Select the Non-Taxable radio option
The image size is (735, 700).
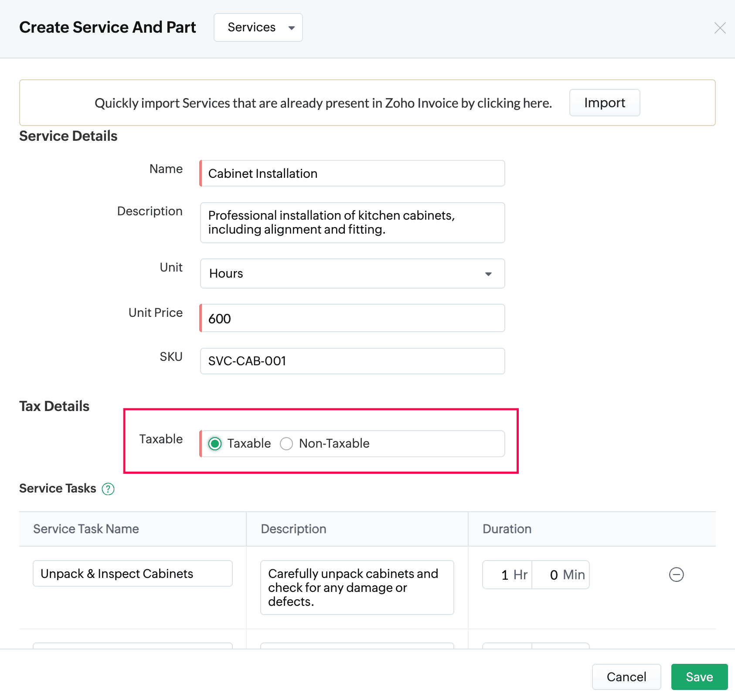[286, 444]
